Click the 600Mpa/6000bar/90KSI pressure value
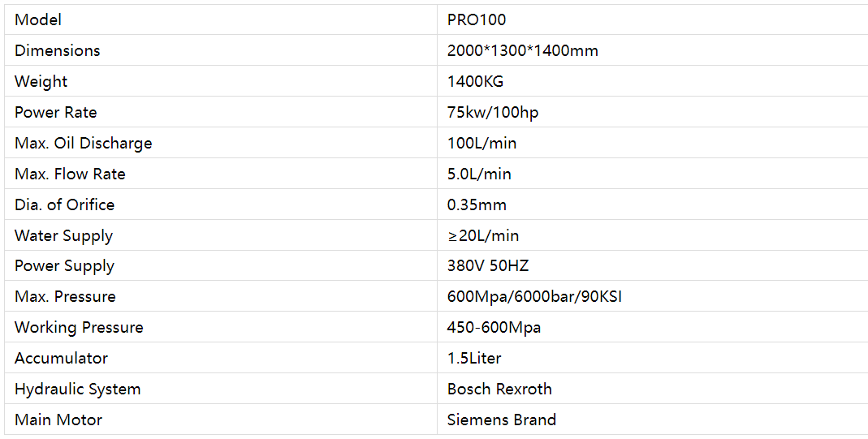 point(534,296)
